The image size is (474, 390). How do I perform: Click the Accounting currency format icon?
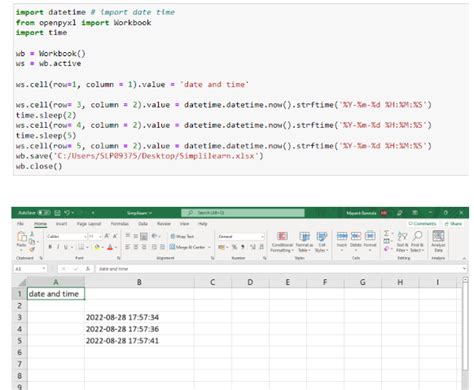coord(222,247)
